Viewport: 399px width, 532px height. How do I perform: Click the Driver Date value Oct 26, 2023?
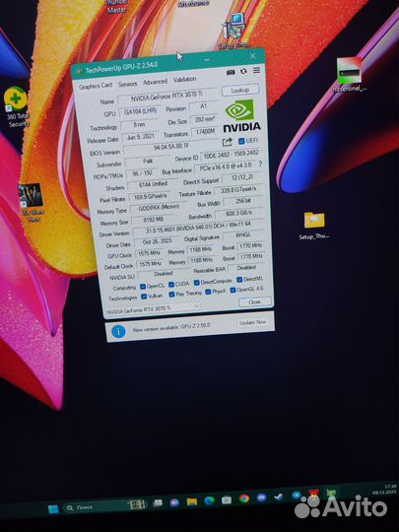157,242
